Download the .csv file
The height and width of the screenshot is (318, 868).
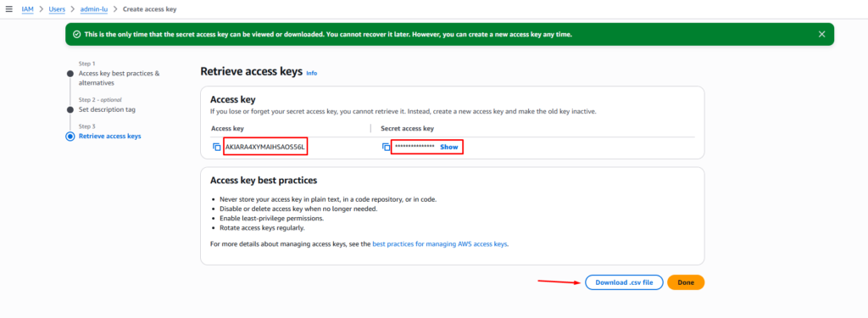624,282
